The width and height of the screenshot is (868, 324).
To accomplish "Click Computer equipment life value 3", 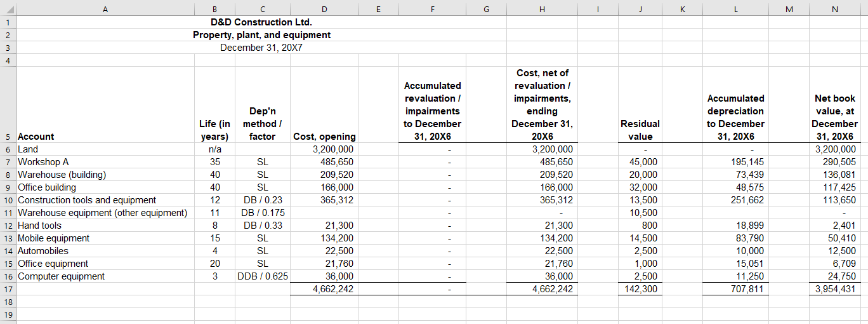I will (x=214, y=276).
